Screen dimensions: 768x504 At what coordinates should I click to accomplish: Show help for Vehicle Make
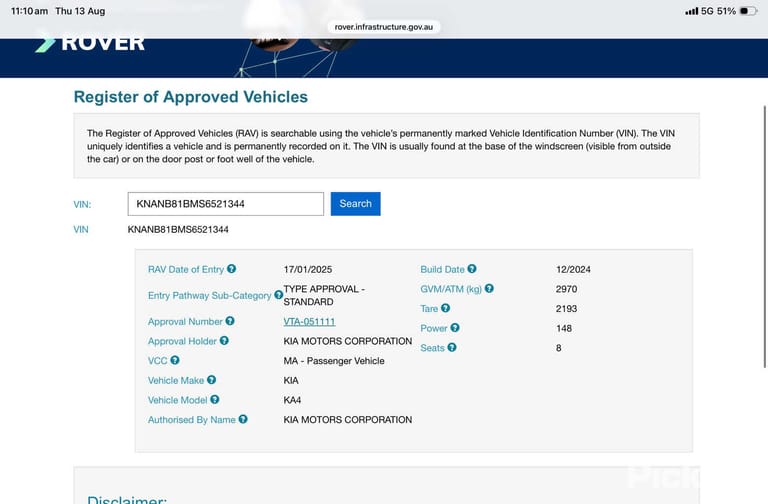coord(212,380)
